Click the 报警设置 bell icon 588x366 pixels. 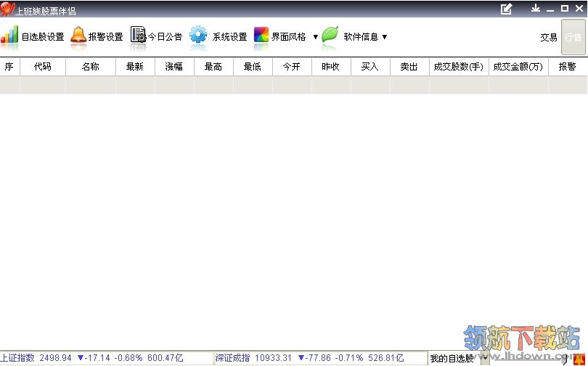pos(78,35)
